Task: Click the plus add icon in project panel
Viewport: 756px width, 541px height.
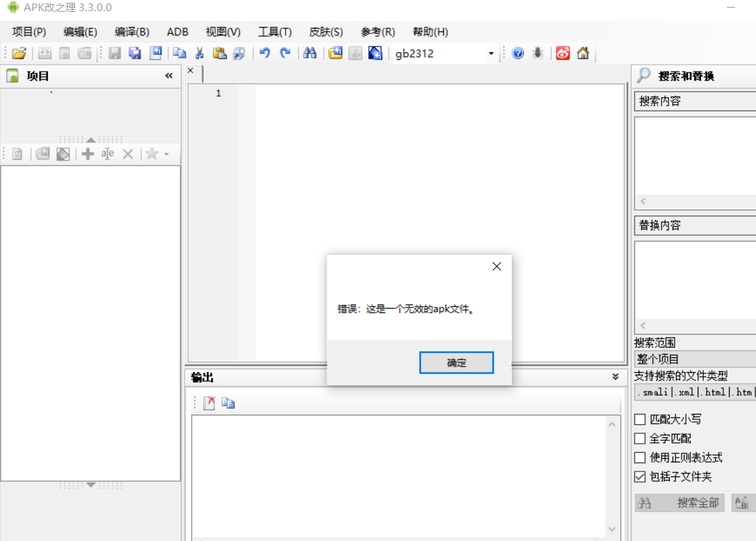Action: pos(88,154)
